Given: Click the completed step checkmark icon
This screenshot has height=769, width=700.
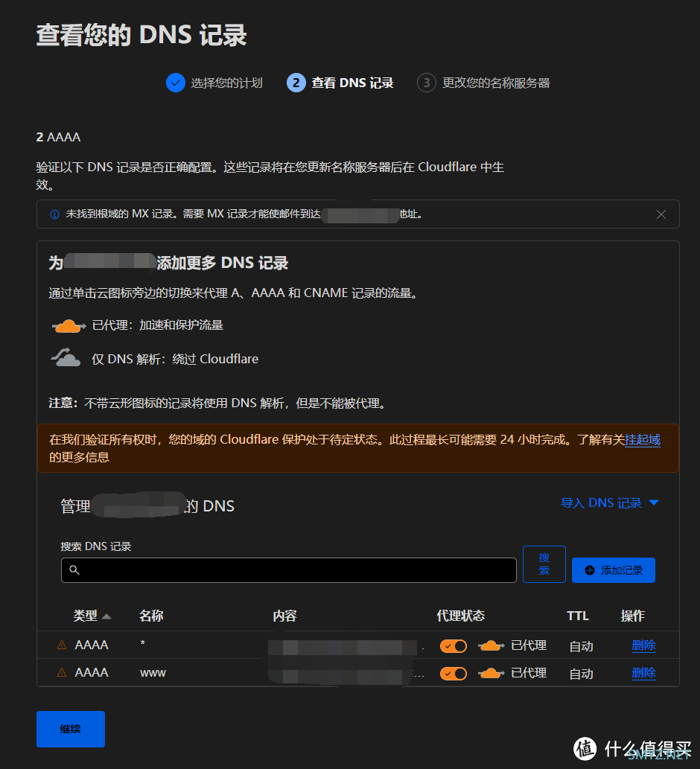Looking at the screenshot, I should click(x=175, y=83).
